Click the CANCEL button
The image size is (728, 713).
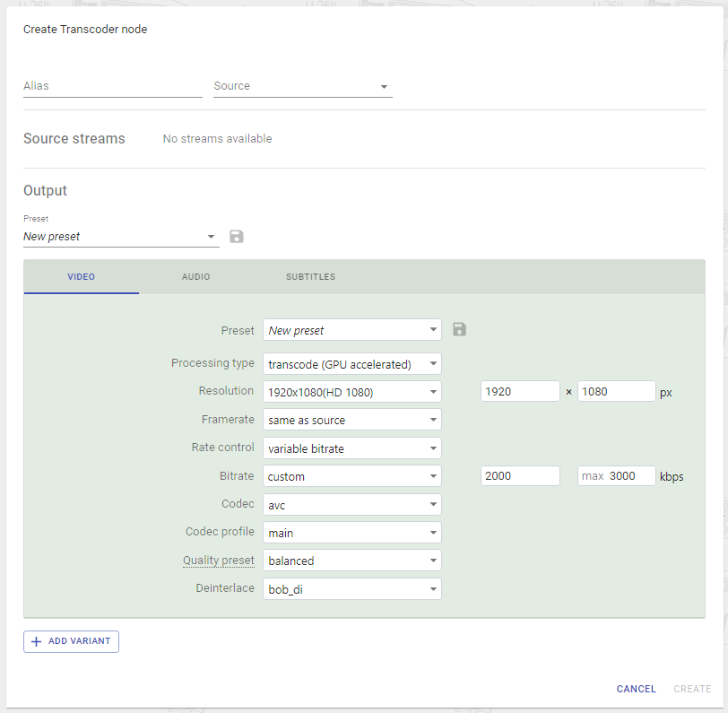click(x=636, y=689)
